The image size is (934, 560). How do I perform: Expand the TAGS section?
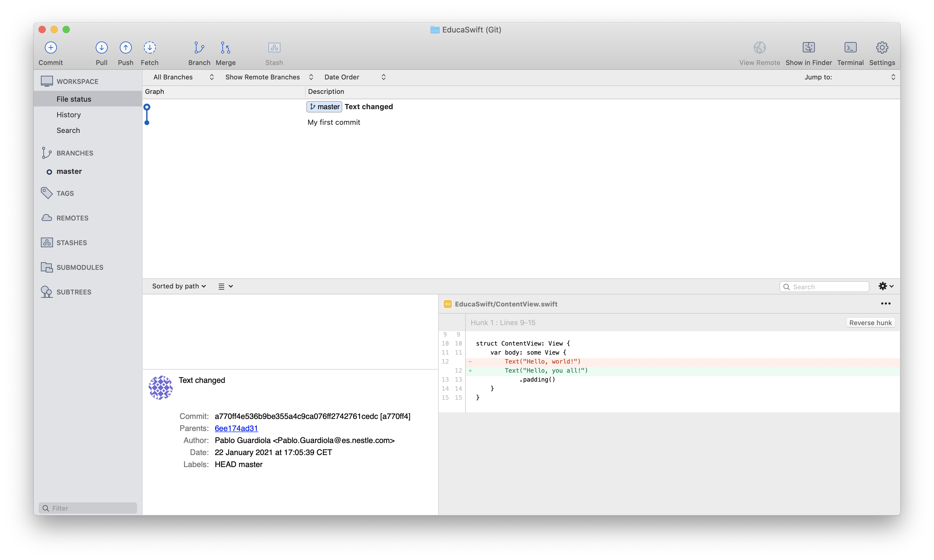[x=65, y=193]
